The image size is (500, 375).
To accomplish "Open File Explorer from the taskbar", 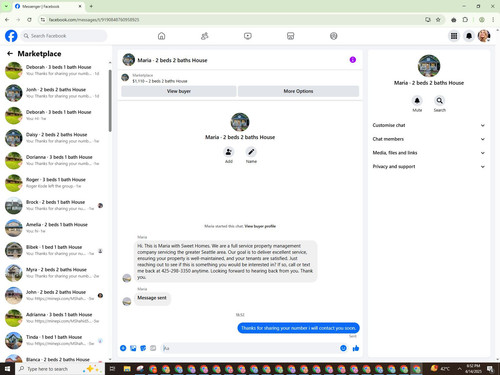I will 127,369.
